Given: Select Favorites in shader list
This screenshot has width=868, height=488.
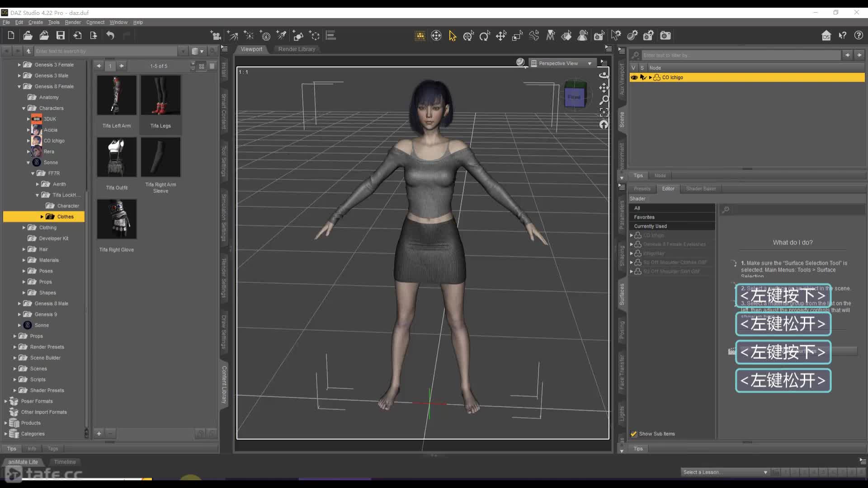Looking at the screenshot, I should click(672, 217).
